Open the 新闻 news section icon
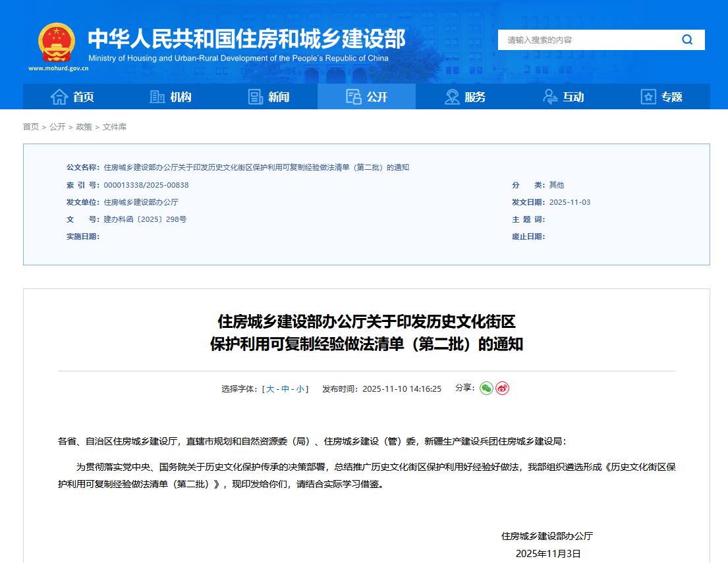Screen dimensions: 728x563 [256, 96]
